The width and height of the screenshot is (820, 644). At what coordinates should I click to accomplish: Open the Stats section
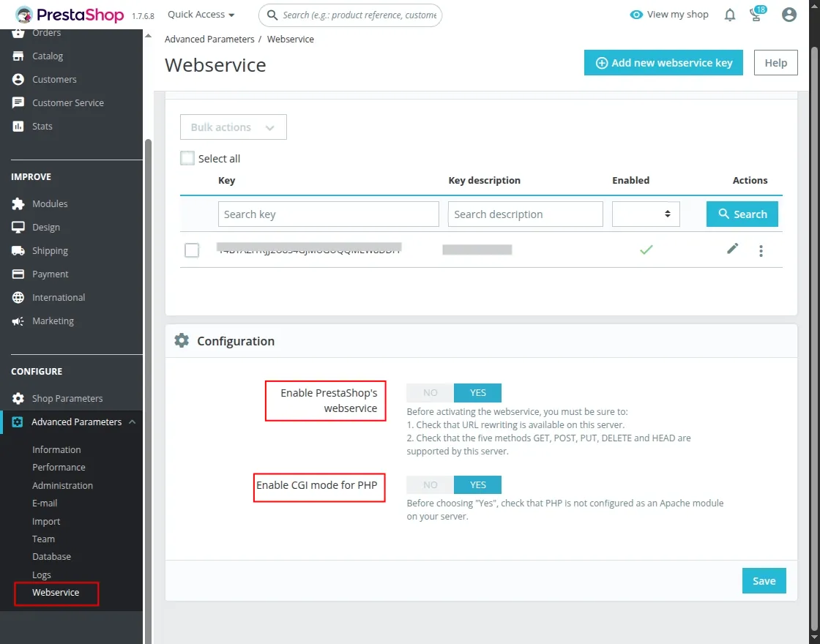tap(40, 126)
